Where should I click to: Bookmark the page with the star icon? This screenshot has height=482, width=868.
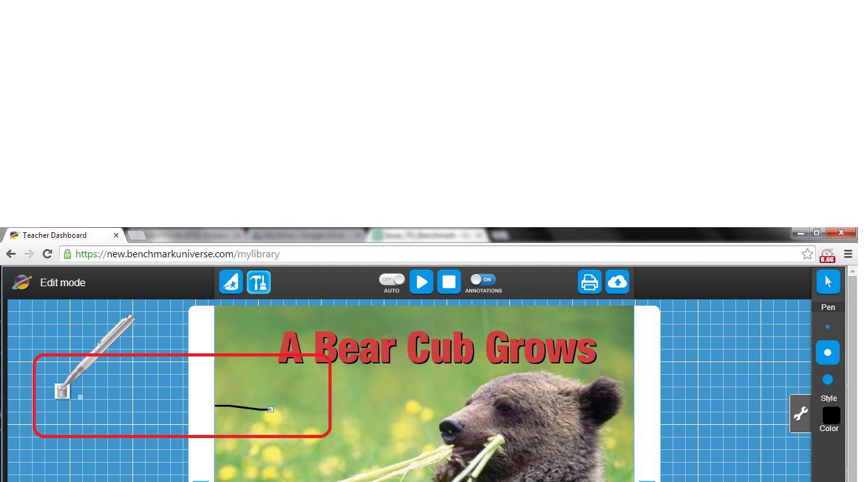click(x=808, y=254)
